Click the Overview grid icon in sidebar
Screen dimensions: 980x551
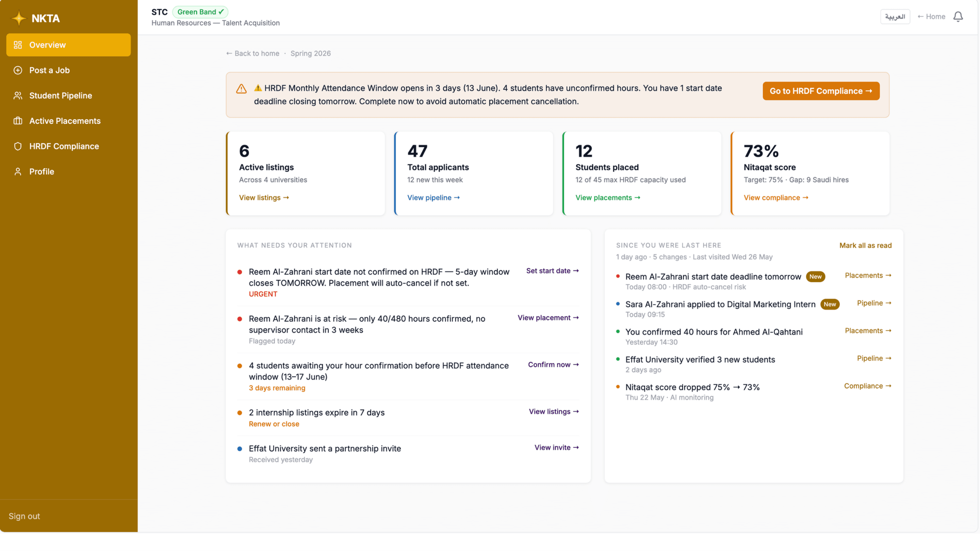click(18, 45)
